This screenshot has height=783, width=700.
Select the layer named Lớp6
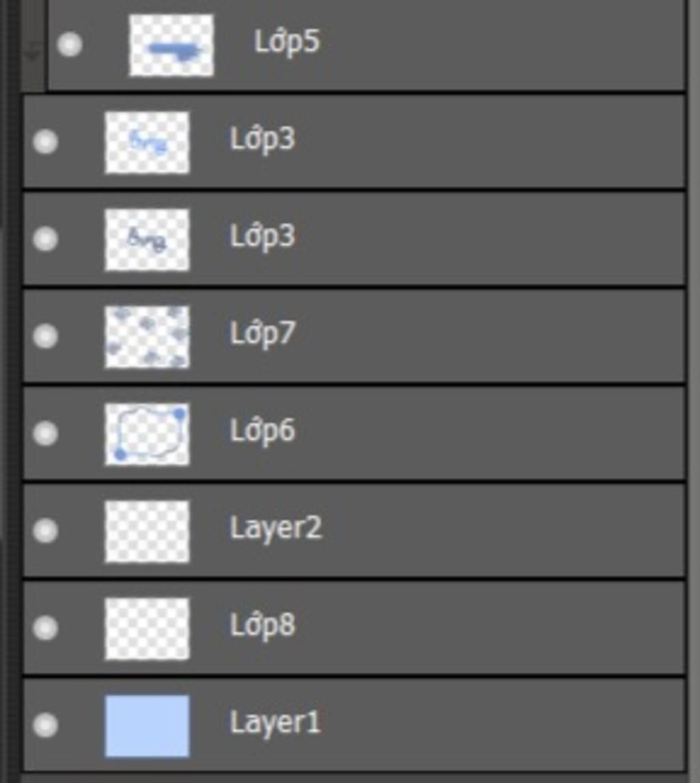coord(262,430)
